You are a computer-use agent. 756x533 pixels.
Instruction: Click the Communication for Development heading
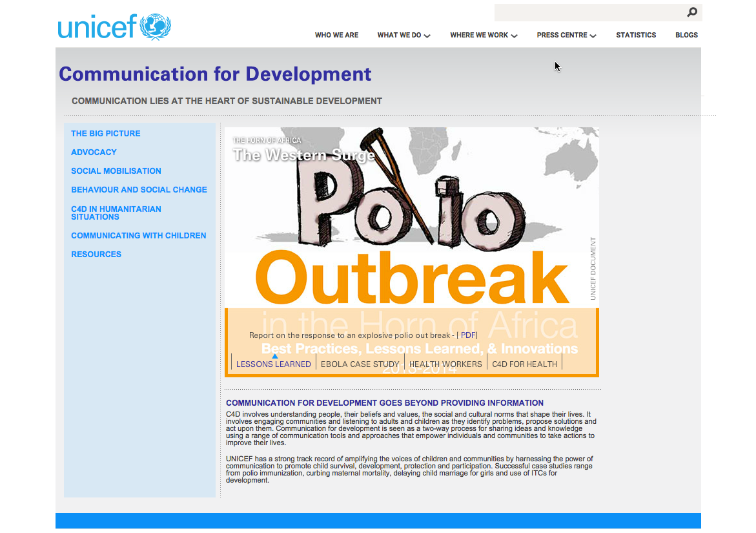tap(215, 74)
